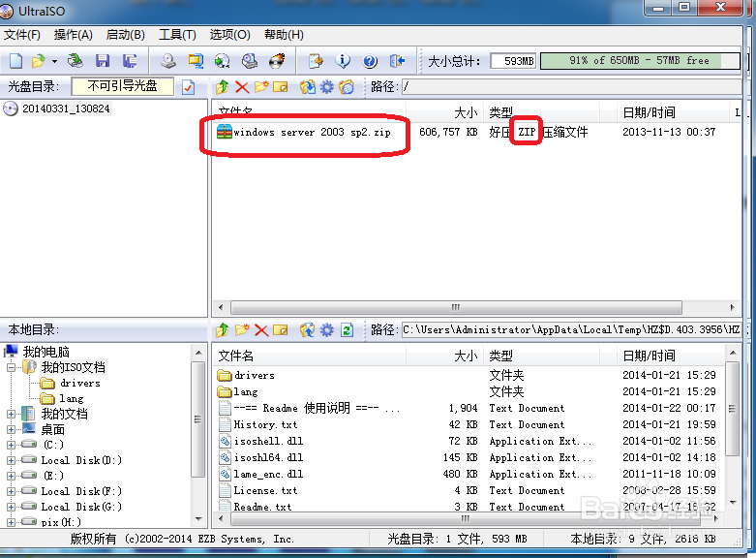Open the image information icon
The width and height of the screenshot is (756, 558).
(x=343, y=61)
